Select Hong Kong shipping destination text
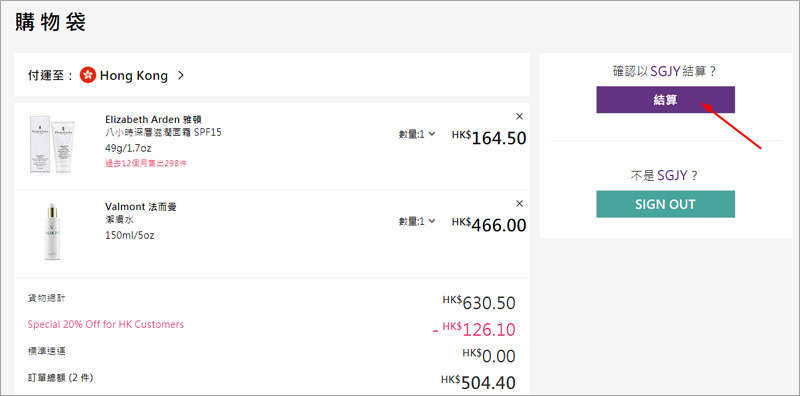 (134, 76)
